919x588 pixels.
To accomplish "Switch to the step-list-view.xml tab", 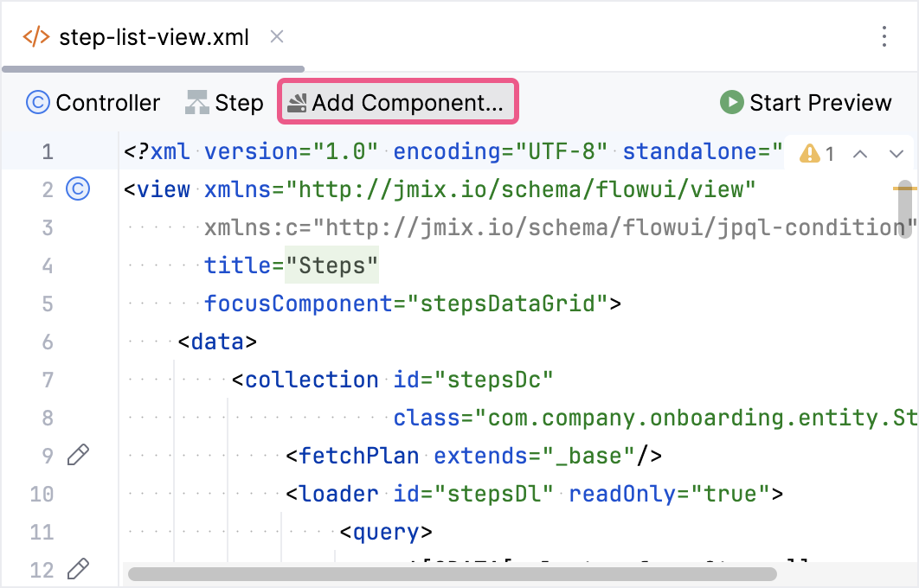I will click(x=152, y=36).
